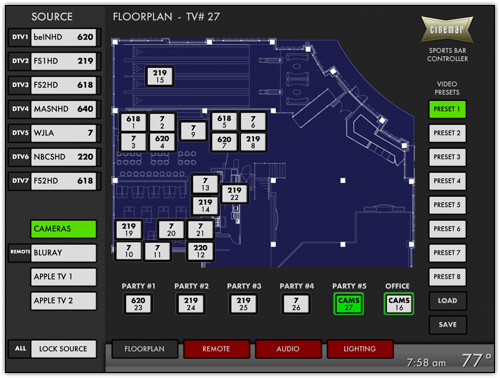500x378 pixels.
Task: Choose TV 22 tile on the floorplan
Action: pyautogui.click(x=234, y=193)
